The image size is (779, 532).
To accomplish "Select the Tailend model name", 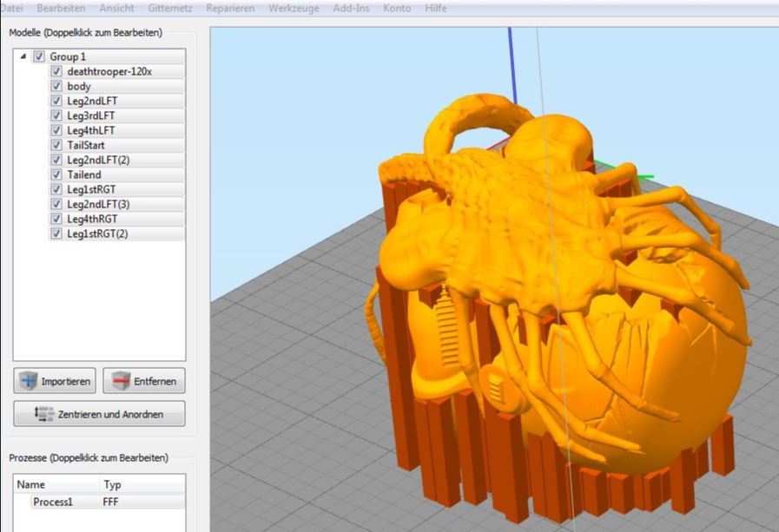I will pyautogui.click(x=84, y=174).
